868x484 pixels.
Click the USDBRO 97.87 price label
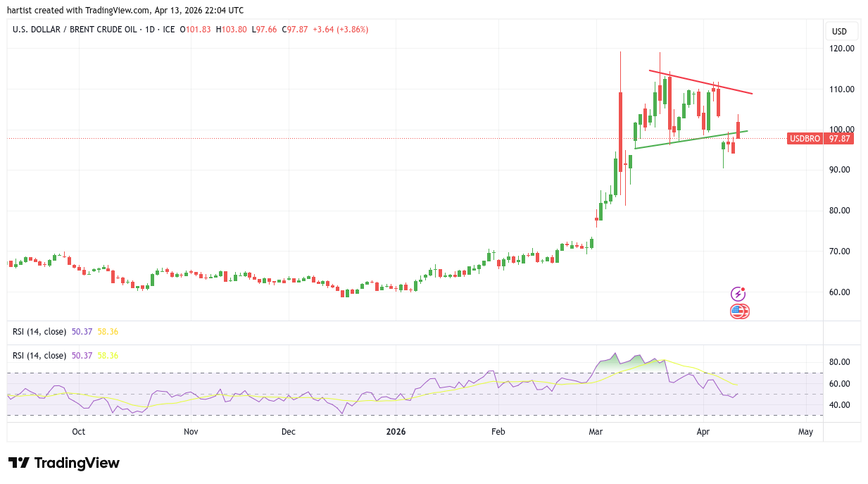coord(820,139)
